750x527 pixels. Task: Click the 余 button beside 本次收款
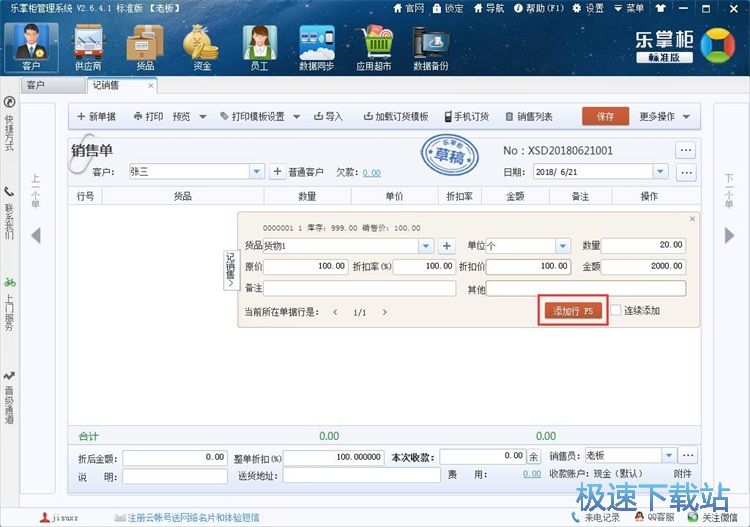coord(533,457)
